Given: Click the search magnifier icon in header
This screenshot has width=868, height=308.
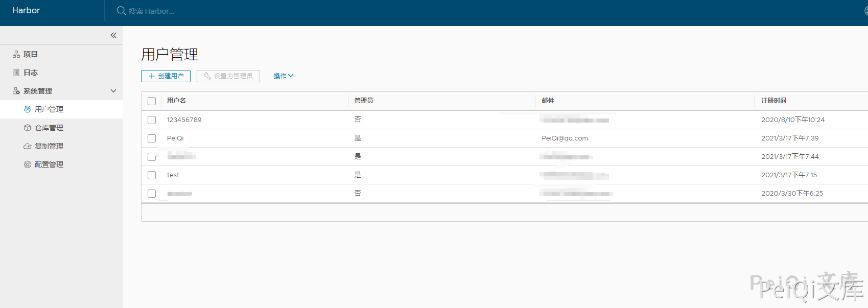Looking at the screenshot, I should click(x=121, y=11).
